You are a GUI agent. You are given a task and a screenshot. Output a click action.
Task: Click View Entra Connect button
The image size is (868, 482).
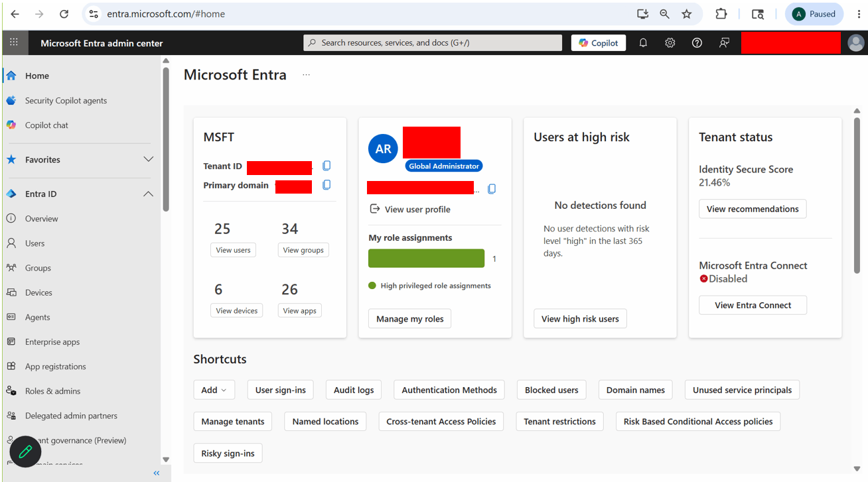click(753, 305)
